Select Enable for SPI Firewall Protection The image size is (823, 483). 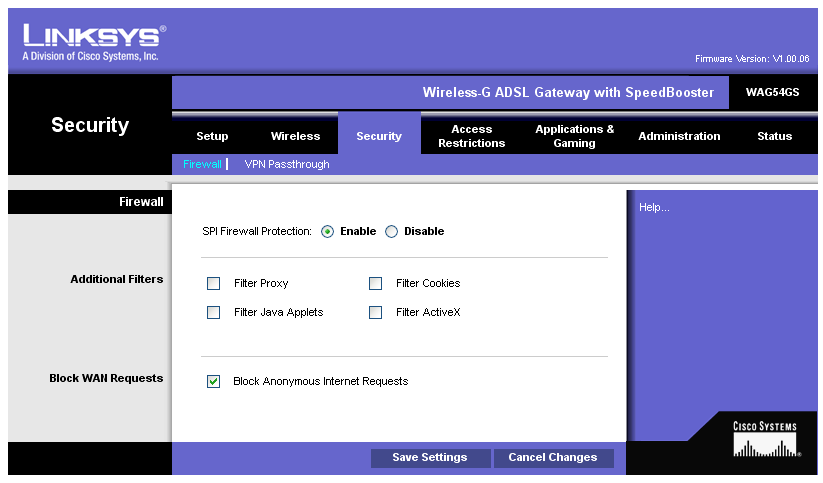point(328,232)
